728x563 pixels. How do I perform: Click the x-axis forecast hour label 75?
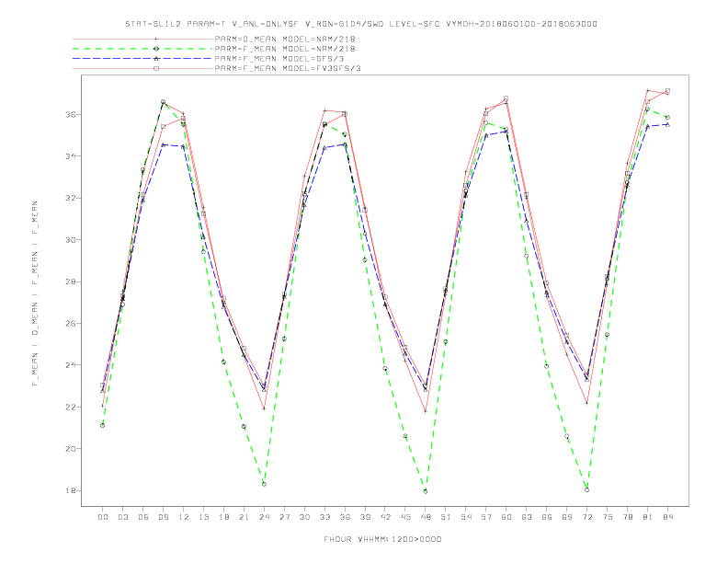pos(608,517)
